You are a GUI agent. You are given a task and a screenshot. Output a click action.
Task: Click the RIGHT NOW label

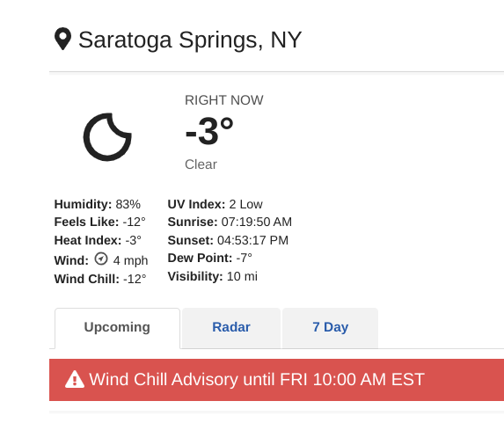[x=224, y=100]
